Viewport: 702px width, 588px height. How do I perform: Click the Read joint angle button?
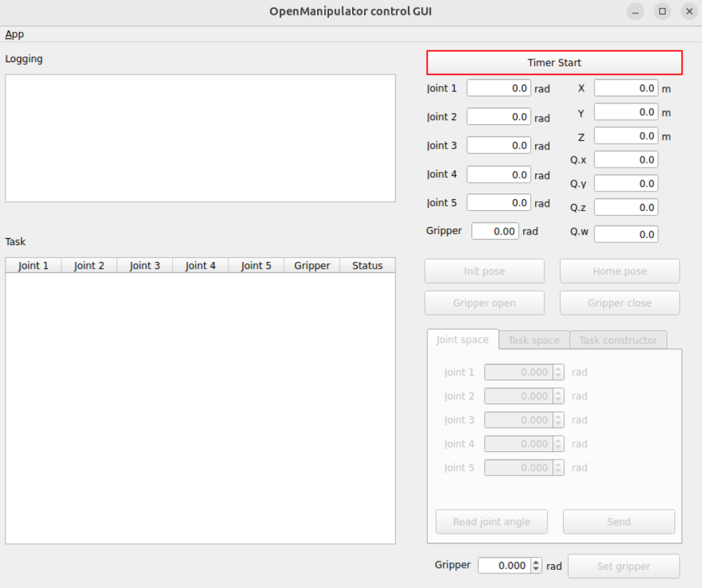click(491, 522)
